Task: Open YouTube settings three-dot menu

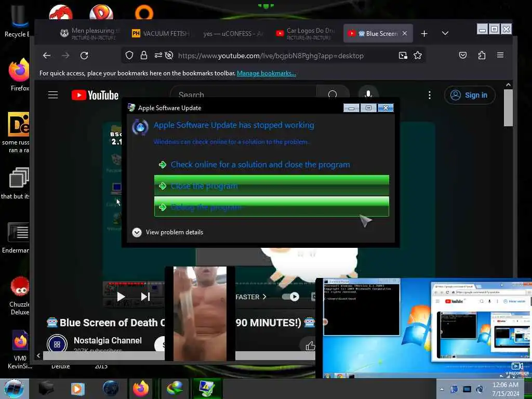Action: pos(430,95)
